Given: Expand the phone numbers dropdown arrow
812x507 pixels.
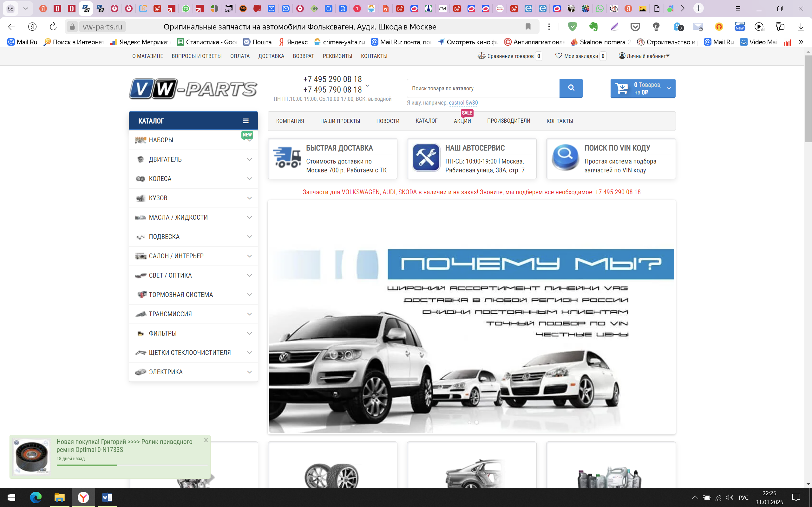Looking at the screenshot, I should tap(367, 86).
